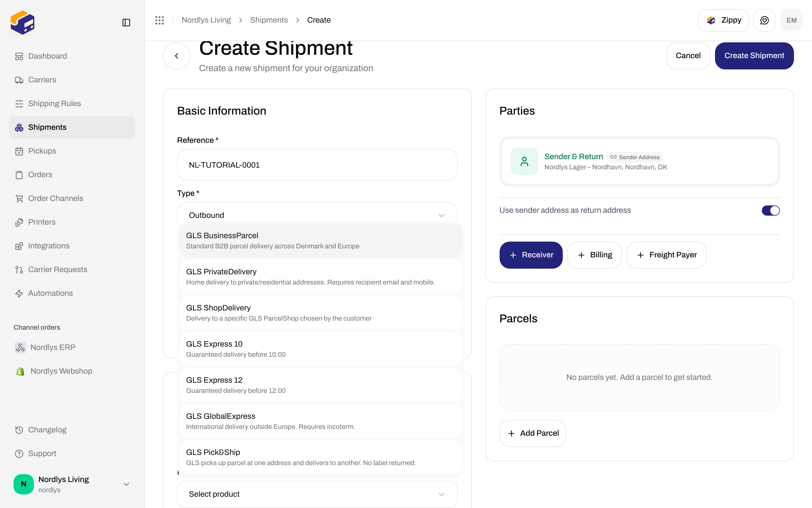Screen dimensions: 812x508
Task: Open Nordlys Webshop channel orders
Action: (72, 371)
